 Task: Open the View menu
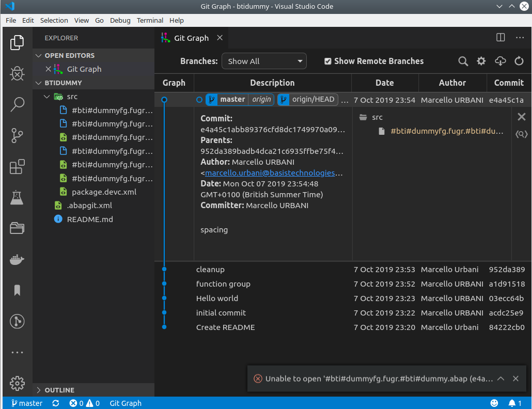[x=82, y=20]
